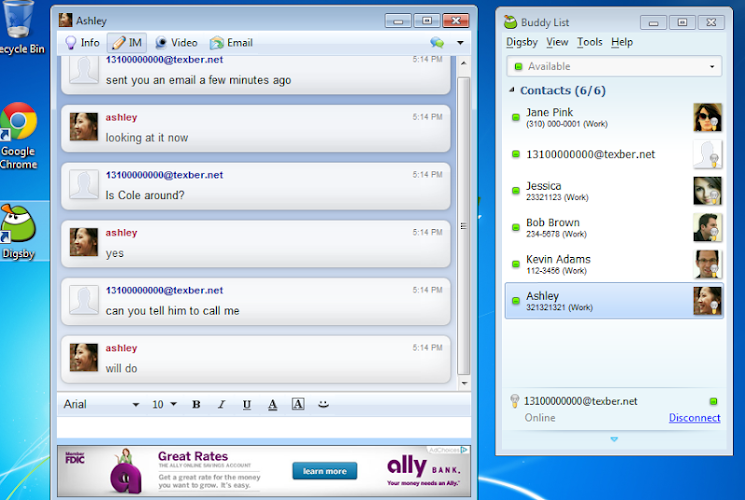Open the Arial font family dropdown
745x500 pixels.
coord(101,404)
